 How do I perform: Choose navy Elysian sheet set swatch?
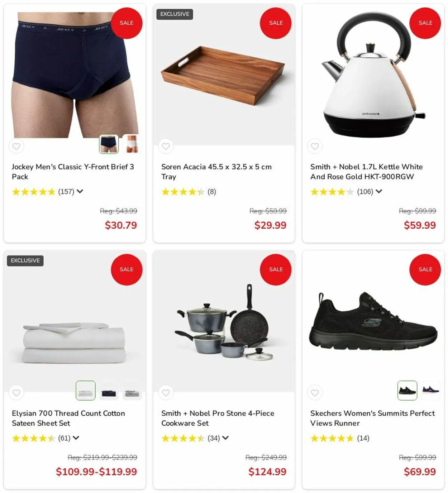click(x=109, y=391)
